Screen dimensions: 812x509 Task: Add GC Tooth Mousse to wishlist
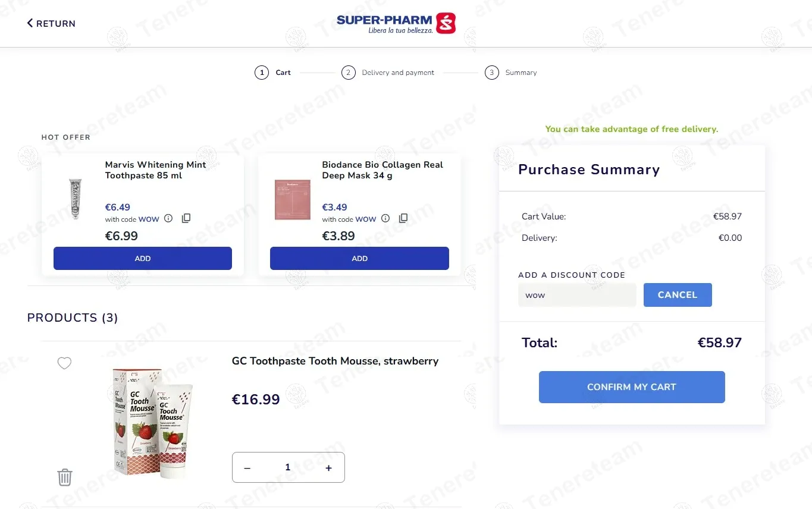click(x=64, y=363)
